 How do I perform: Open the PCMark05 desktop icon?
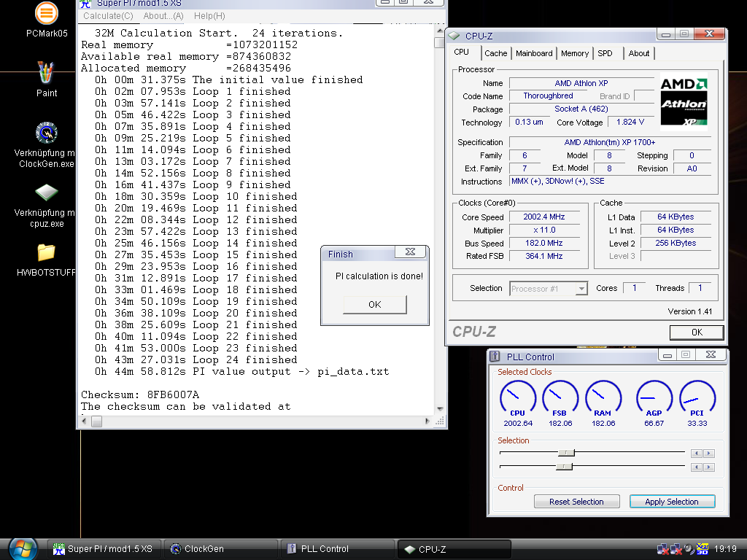tap(46, 13)
